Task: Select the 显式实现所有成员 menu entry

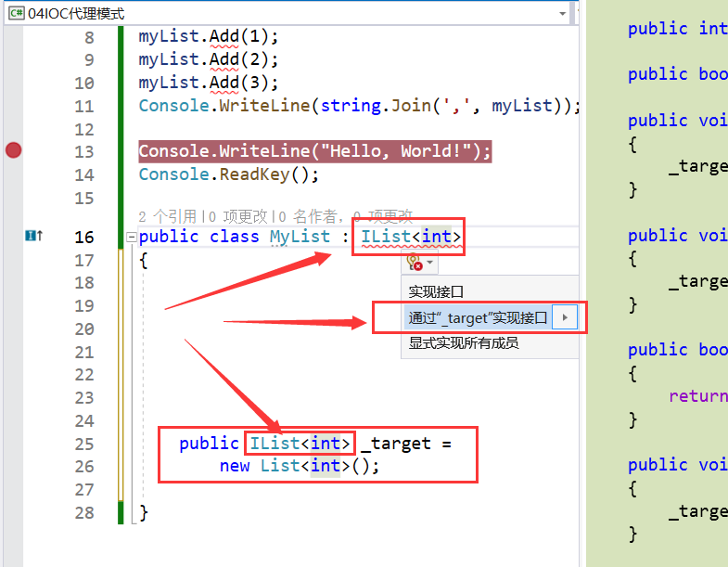Action: pos(464,343)
